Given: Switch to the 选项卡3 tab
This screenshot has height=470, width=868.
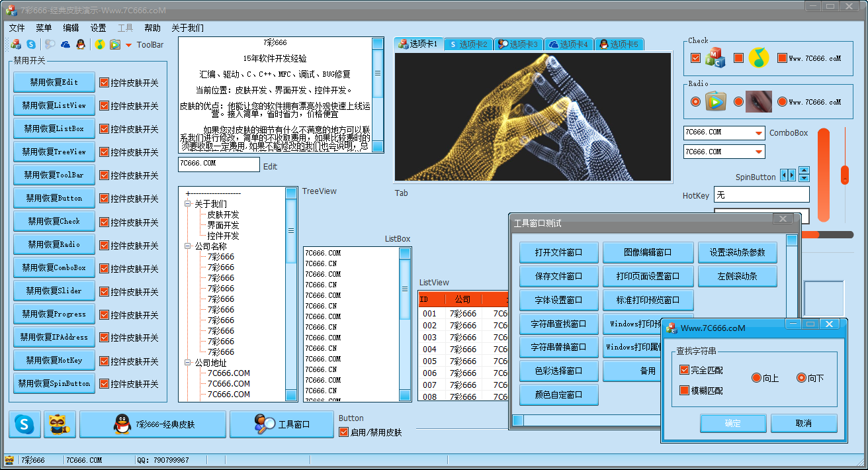Looking at the screenshot, I should [519, 44].
